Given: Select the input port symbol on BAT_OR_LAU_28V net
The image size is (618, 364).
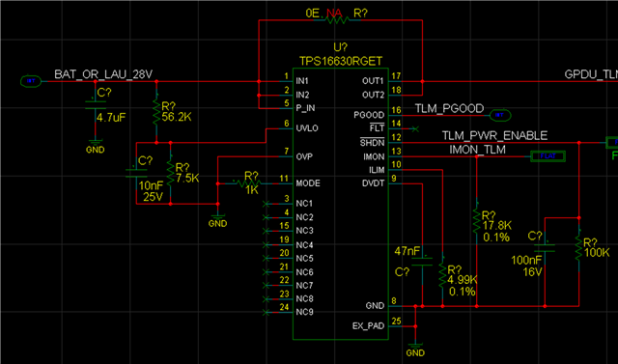Looking at the screenshot, I should (31, 81).
